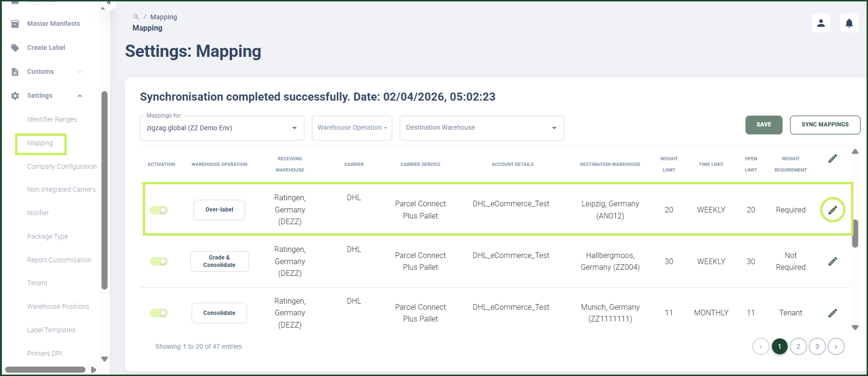This screenshot has width=868, height=376.
Task: Open the Mappings for company dropdown
Action: [x=222, y=128]
